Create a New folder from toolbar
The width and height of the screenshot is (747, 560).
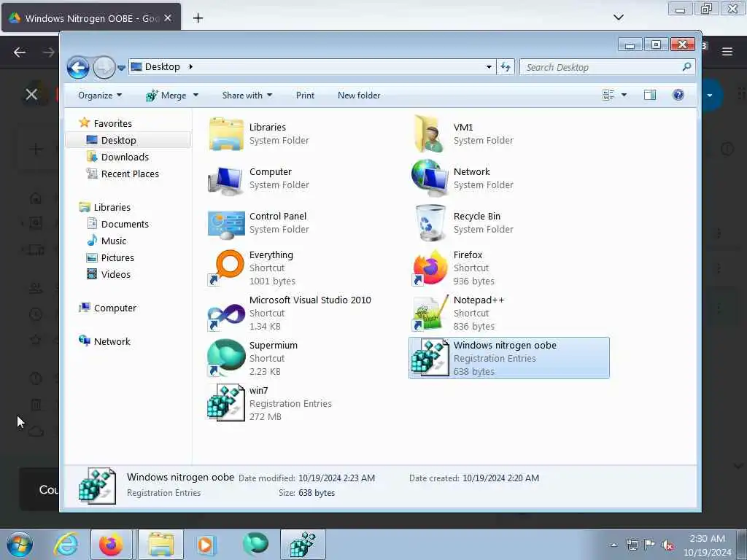(x=359, y=96)
